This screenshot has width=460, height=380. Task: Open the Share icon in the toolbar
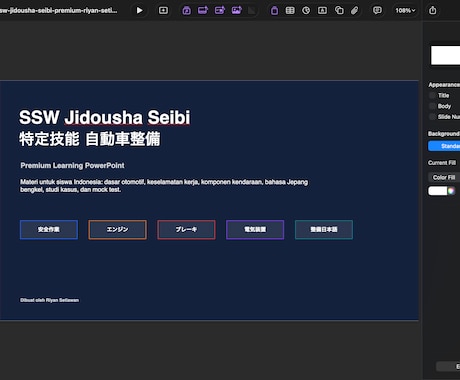click(433, 10)
